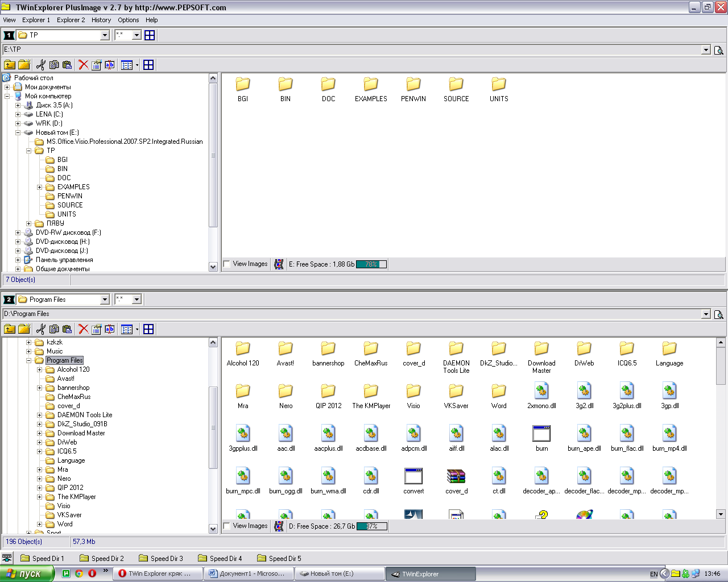The image size is (728, 582).
Task: Create new folder in Explorer 2 toolbar
Action: [24, 329]
